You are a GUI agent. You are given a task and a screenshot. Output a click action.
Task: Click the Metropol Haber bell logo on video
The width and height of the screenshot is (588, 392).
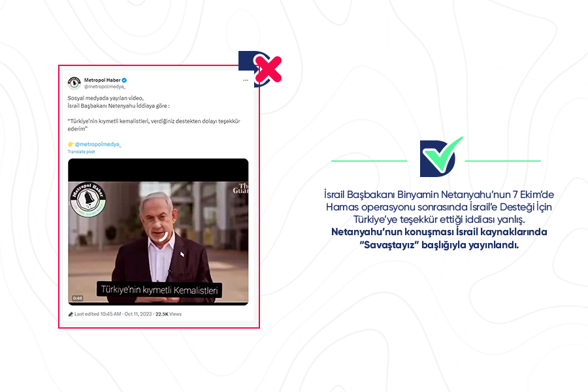pos(88,199)
